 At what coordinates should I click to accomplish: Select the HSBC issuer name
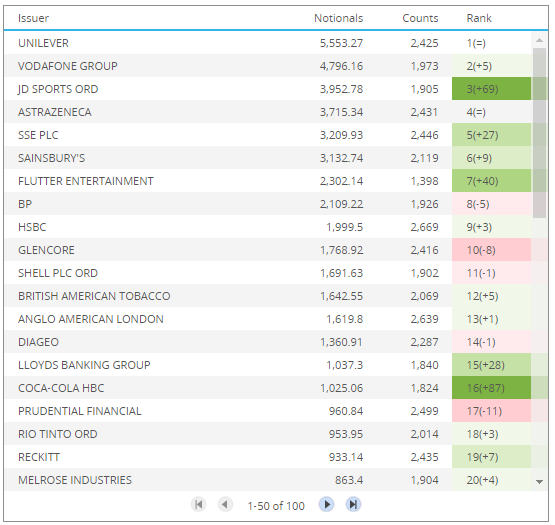point(32,227)
